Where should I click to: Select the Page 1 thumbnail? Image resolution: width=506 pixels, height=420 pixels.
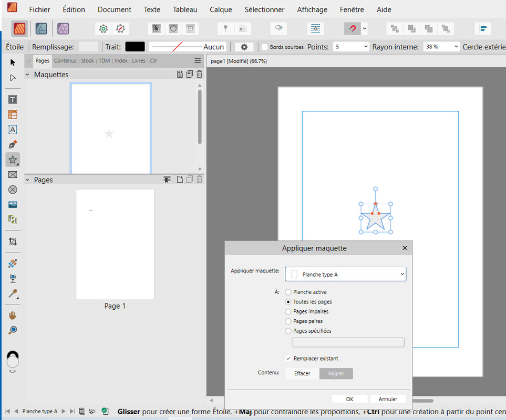pos(115,244)
